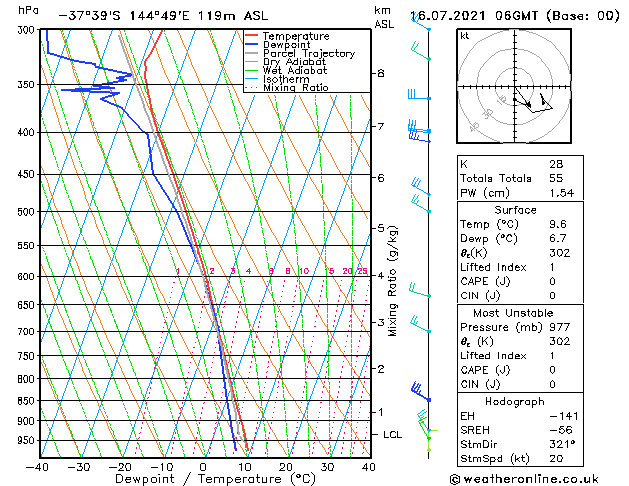This screenshot has height=486, width=629.
Task: Select the 'Mixing Ratio' legend label
Action: tap(296, 87)
